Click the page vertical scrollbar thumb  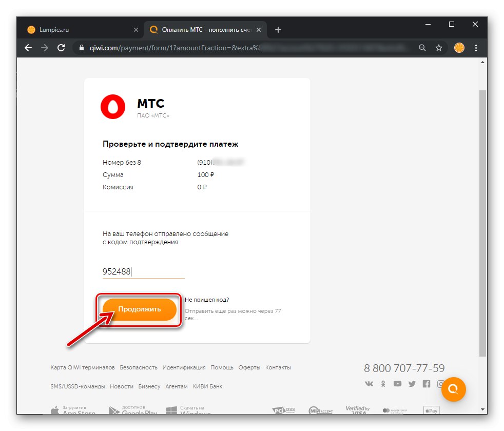click(482, 223)
